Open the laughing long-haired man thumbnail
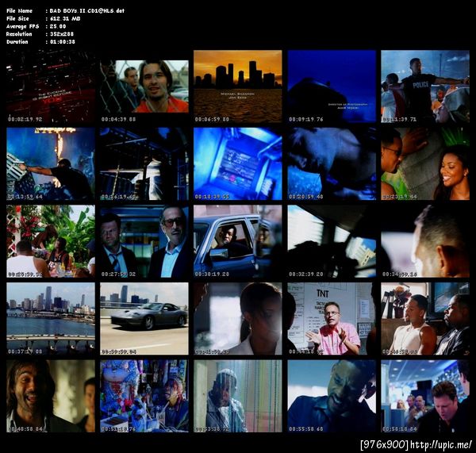This screenshot has width=476, height=453. point(51,396)
